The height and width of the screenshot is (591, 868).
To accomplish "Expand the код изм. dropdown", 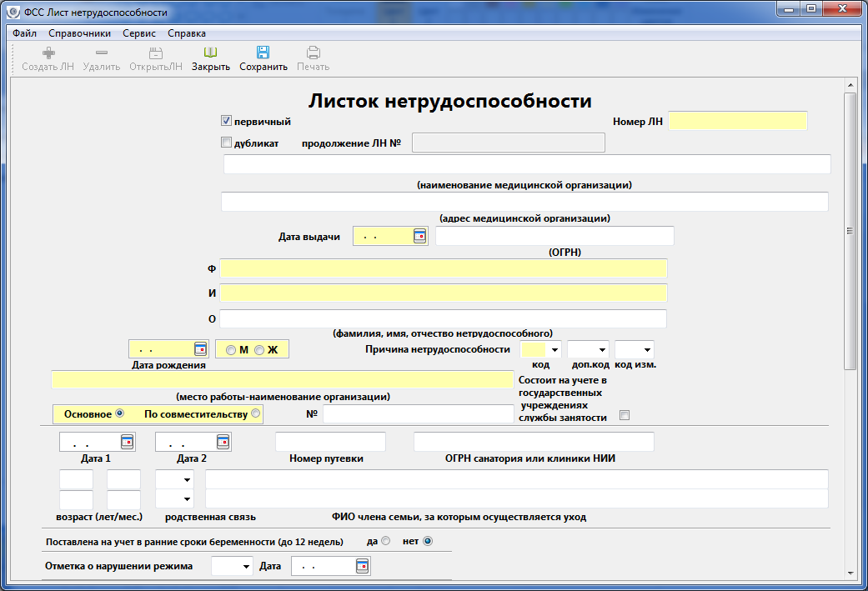I will [647, 350].
